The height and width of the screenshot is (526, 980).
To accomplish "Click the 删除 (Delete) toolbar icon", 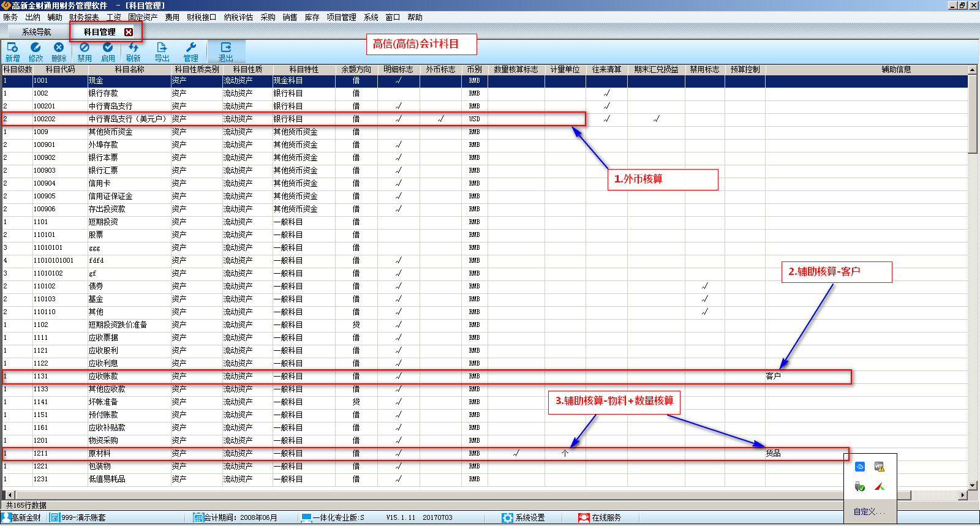I will click(59, 51).
